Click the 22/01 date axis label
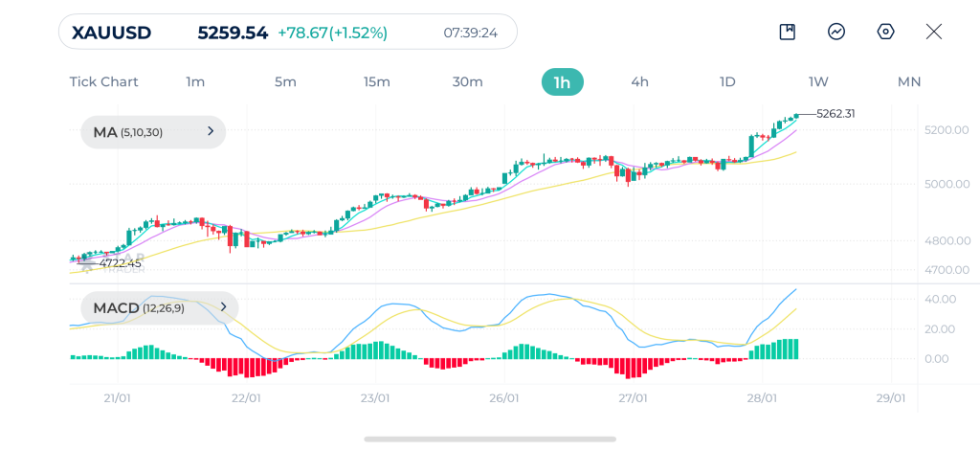The image size is (980, 451). [x=246, y=398]
